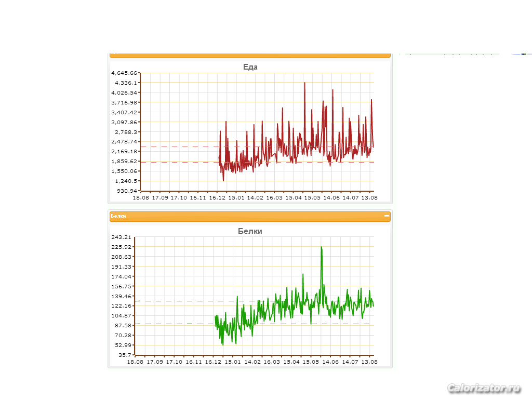Select the 3,407.42 axis value

tap(124, 112)
